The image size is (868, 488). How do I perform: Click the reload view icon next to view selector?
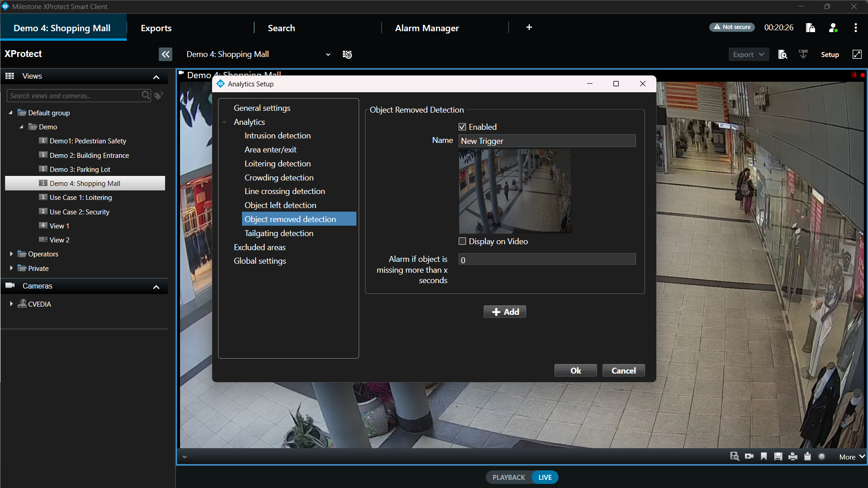point(347,55)
